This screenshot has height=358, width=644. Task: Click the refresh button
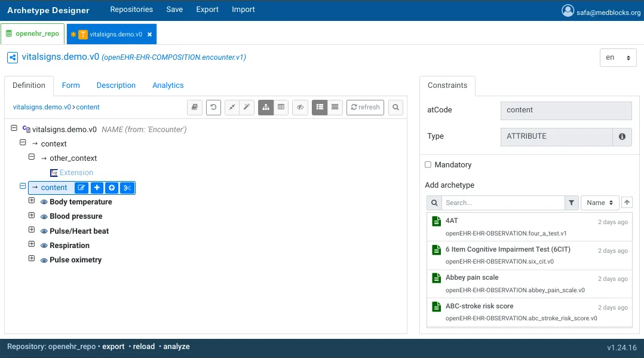[365, 108]
